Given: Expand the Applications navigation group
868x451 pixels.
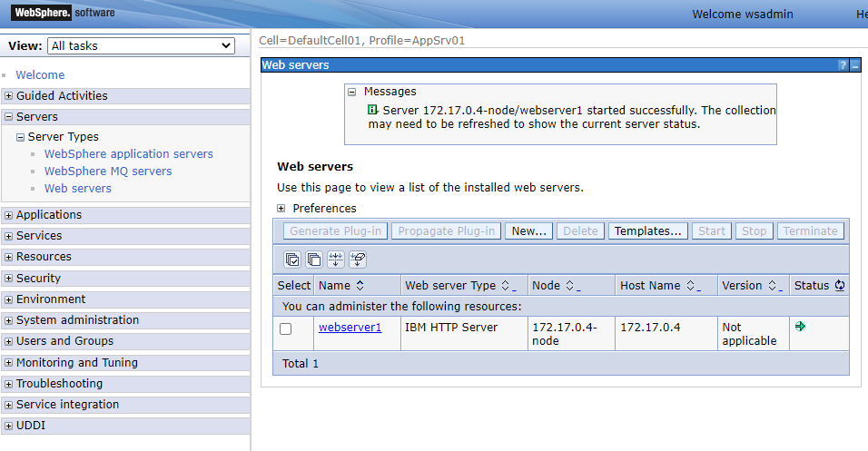Looking at the screenshot, I should (x=8, y=215).
